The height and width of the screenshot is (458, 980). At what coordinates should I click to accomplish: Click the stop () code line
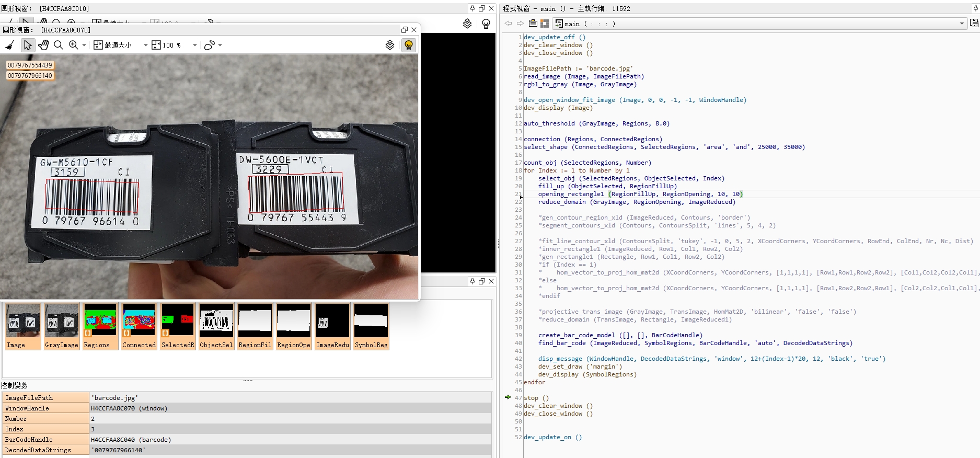pos(536,398)
